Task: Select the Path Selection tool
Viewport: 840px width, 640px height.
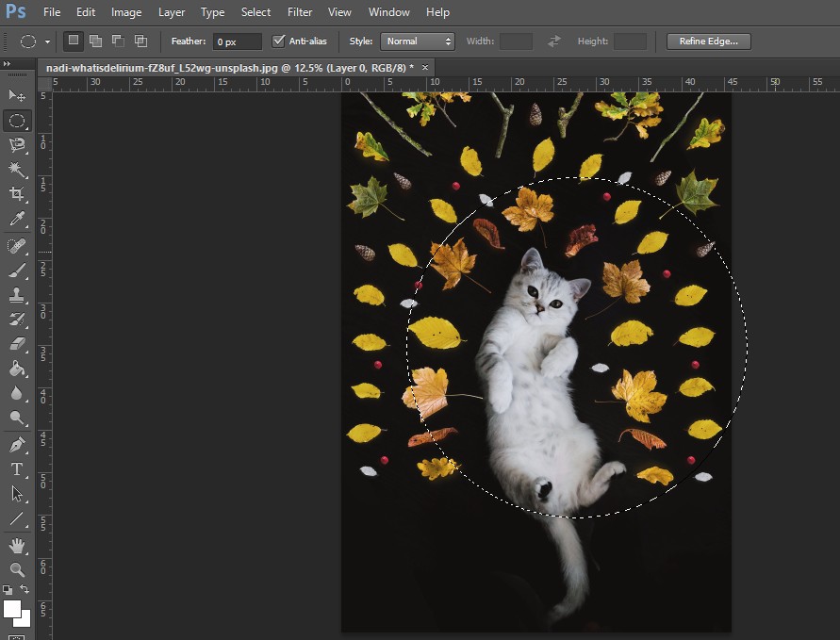Action: [x=17, y=493]
